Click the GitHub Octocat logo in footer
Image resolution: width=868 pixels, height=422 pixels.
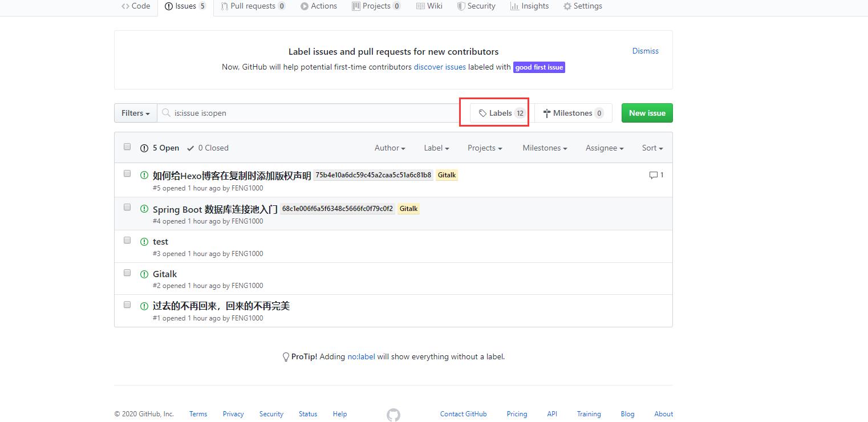[x=394, y=415]
